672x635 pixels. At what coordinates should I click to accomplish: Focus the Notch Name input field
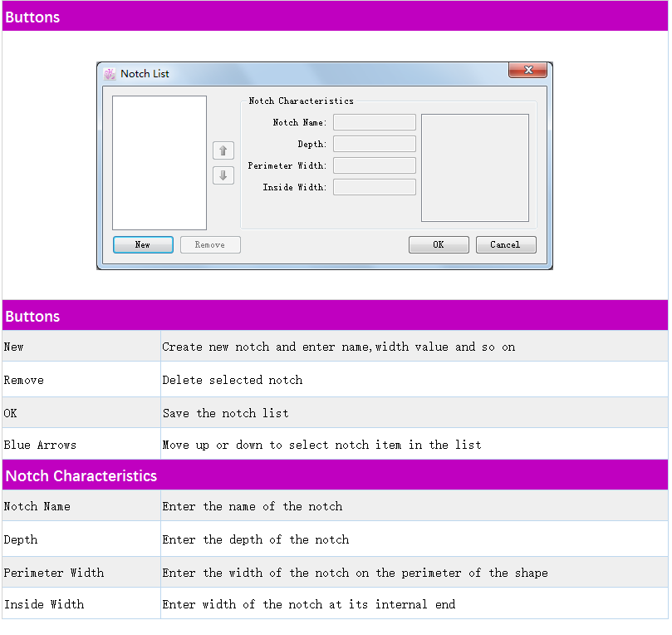pyautogui.click(x=374, y=123)
